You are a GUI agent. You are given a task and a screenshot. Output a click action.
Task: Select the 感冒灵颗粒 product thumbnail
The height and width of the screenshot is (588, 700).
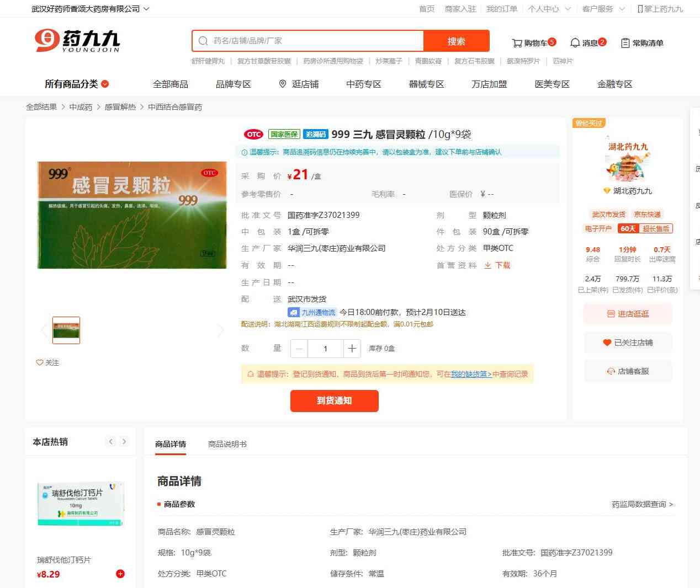[66, 330]
